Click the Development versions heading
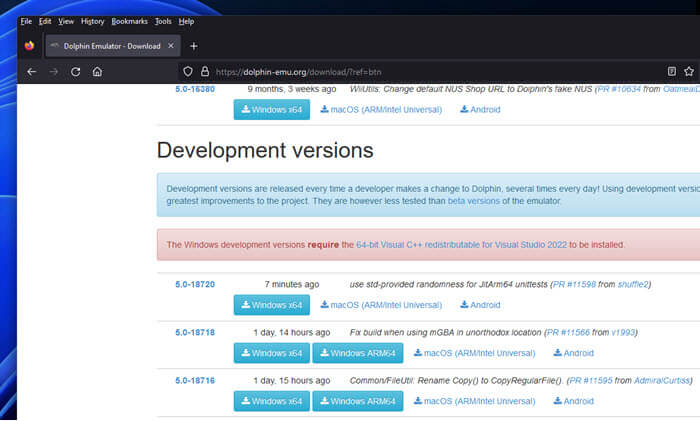 click(265, 150)
